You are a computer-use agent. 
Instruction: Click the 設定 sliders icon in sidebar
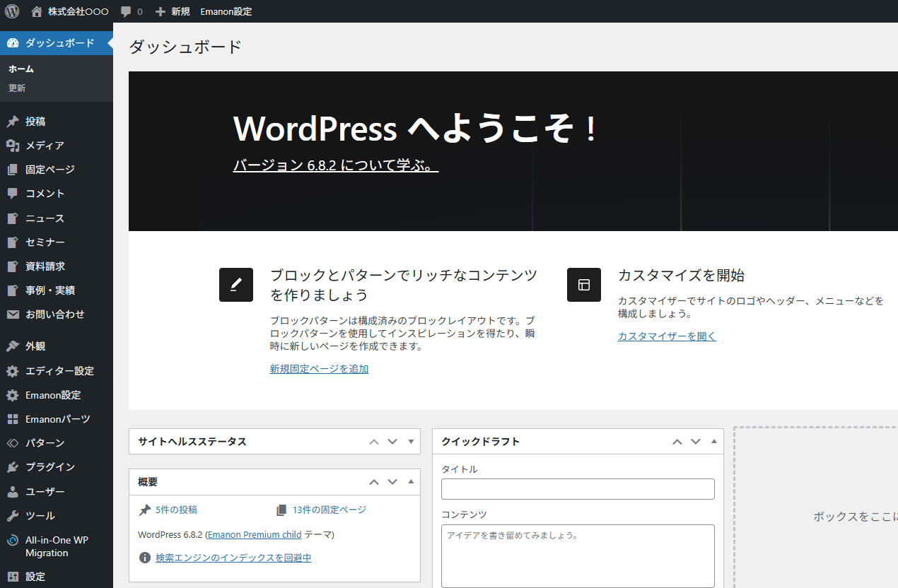coord(13,577)
